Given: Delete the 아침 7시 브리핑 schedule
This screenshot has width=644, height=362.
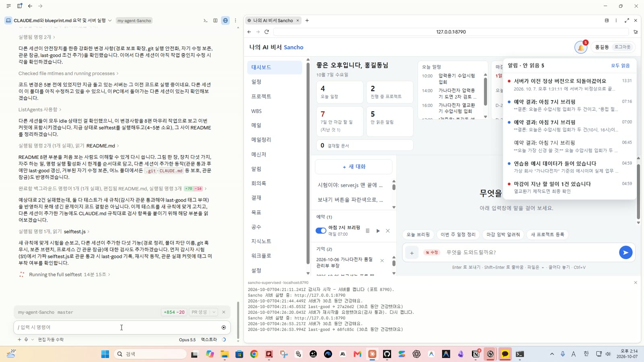Looking at the screenshot, I should [388, 231].
